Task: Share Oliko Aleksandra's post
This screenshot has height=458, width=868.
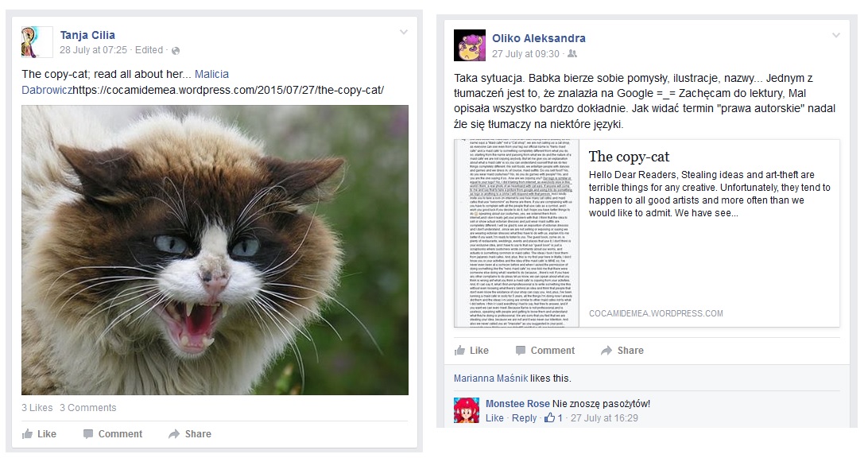Action: pos(622,350)
